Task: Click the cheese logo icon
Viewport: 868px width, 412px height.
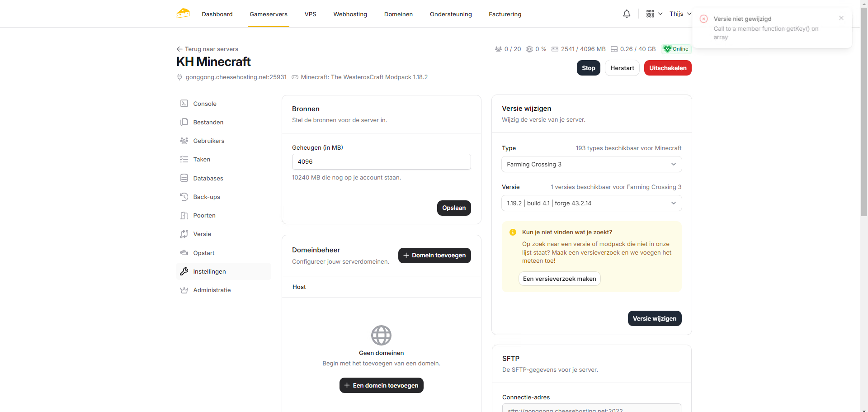Action: pyautogui.click(x=183, y=14)
